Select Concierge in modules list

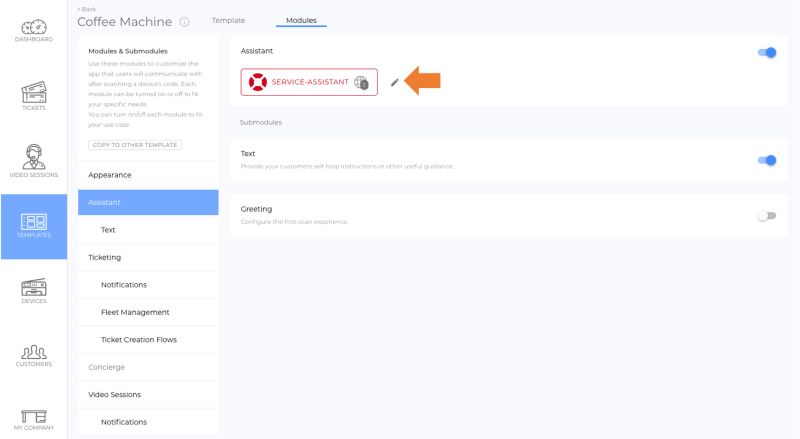click(x=148, y=368)
